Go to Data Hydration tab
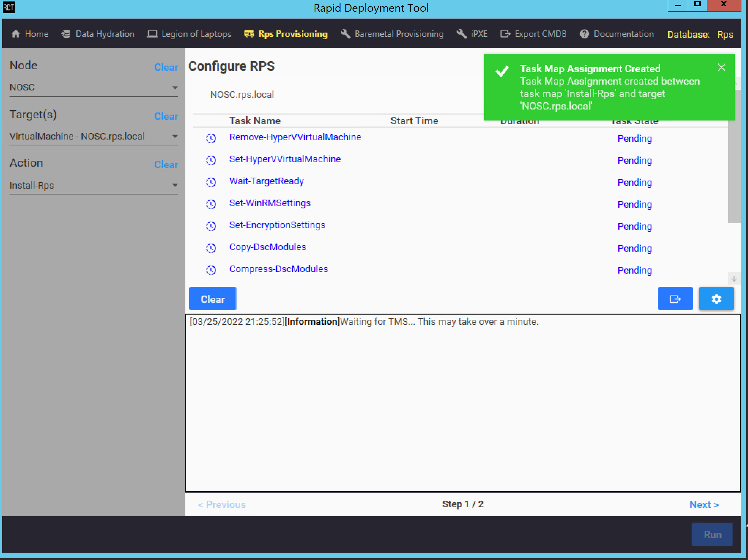Viewport: 748px width, 560px height. point(98,34)
